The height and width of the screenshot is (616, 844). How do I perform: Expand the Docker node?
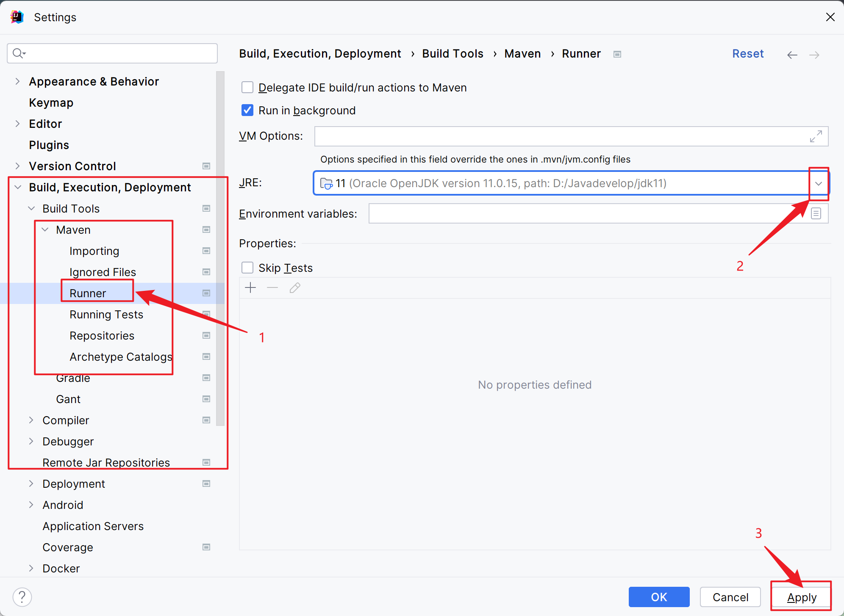pyautogui.click(x=31, y=568)
